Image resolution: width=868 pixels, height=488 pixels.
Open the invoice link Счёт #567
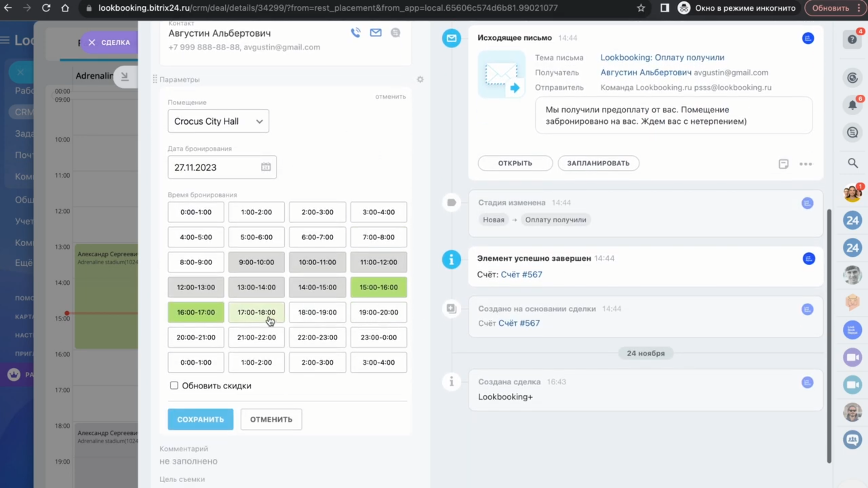521,274
